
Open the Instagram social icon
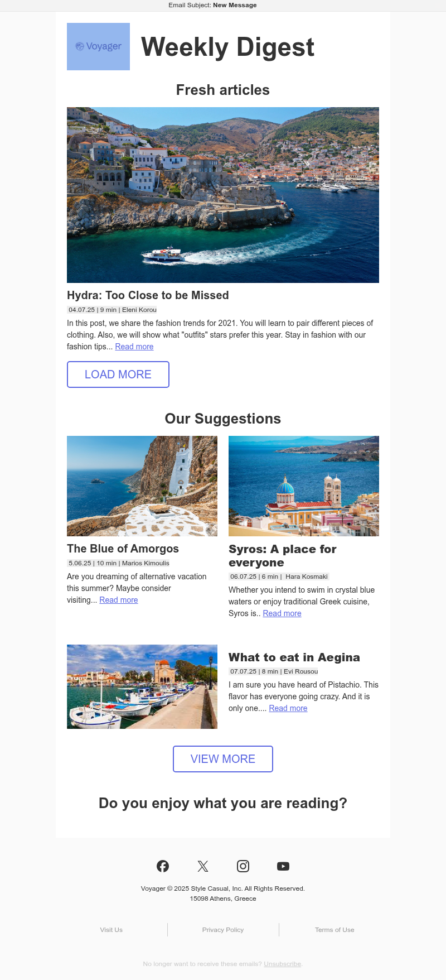[243, 866]
